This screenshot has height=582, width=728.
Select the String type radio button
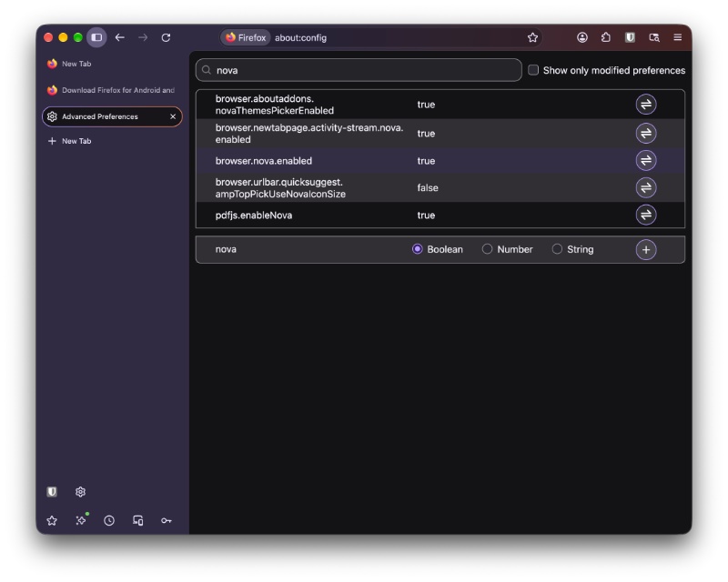(x=557, y=249)
